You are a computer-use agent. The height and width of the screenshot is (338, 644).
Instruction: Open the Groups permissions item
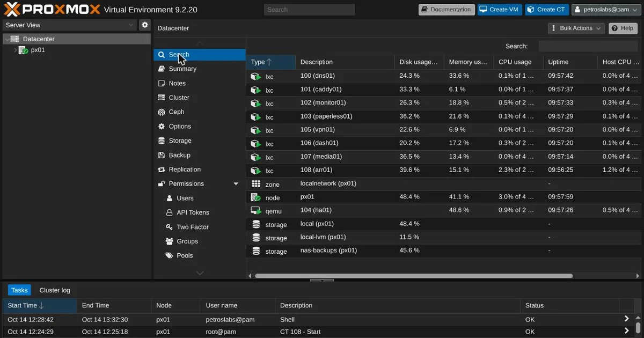(200, 241)
